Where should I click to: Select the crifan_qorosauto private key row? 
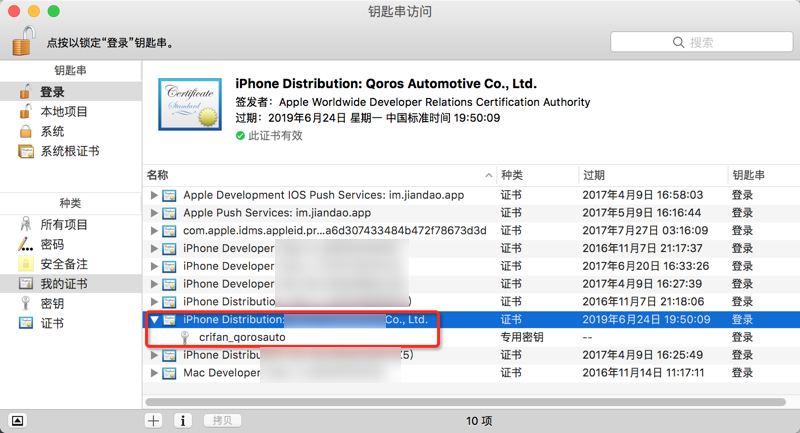pyautogui.click(x=471, y=337)
